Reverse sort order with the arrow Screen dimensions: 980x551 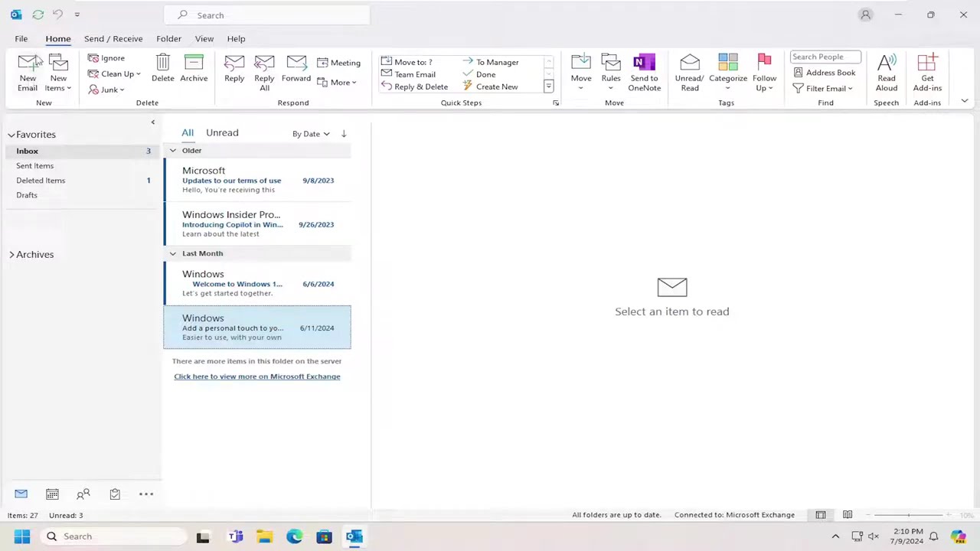click(344, 134)
